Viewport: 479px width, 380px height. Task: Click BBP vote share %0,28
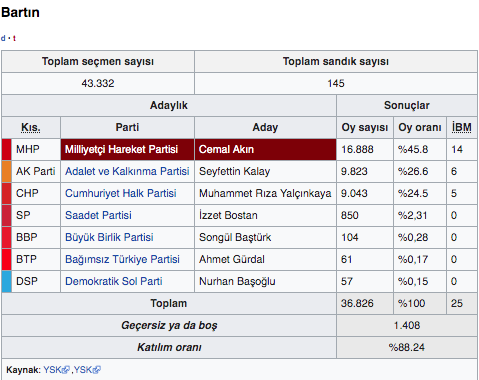[x=413, y=237]
